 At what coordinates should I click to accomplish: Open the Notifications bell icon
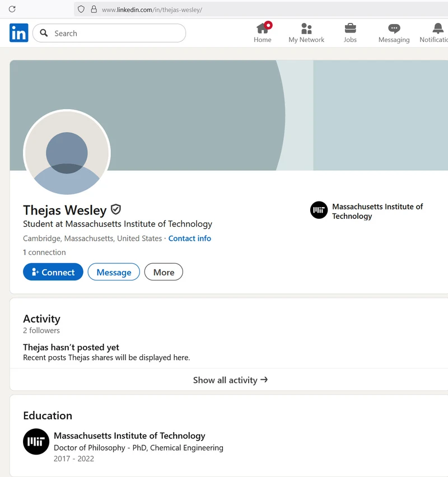(438, 29)
